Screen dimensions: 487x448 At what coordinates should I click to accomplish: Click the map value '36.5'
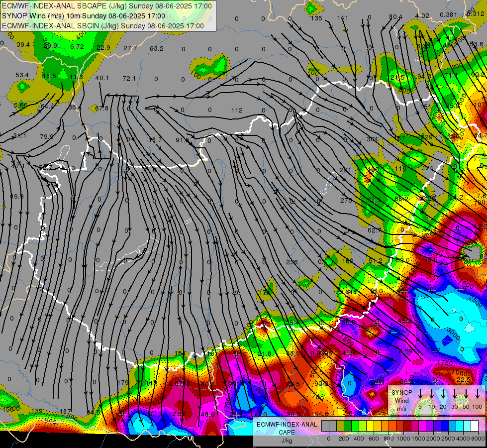click(293, 353)
